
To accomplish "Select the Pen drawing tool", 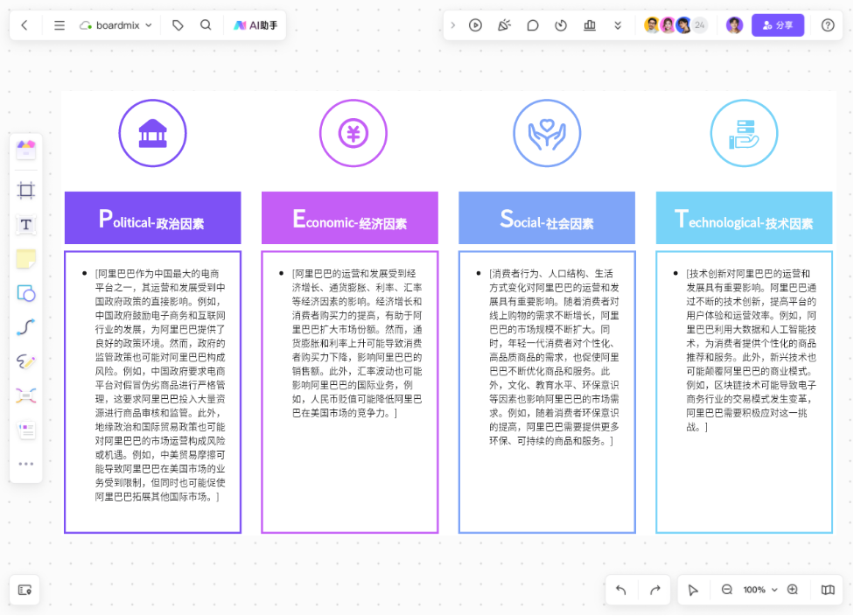I will click(x=26, y=361).
